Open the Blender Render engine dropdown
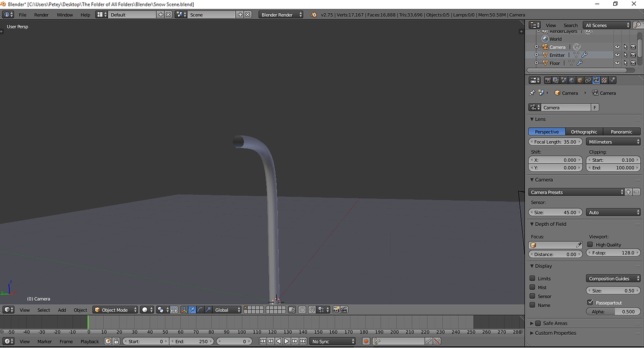The image size is (644, 348). click(x=281, y=14)
